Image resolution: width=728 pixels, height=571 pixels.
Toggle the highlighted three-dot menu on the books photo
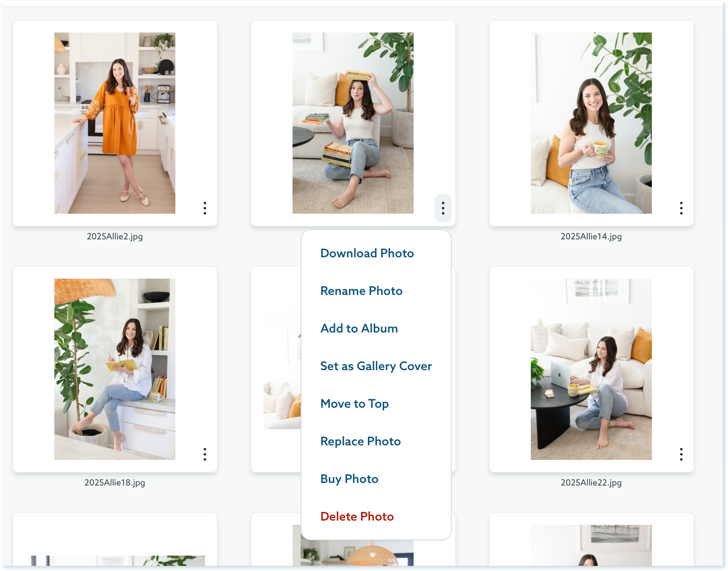coord(443,208)
